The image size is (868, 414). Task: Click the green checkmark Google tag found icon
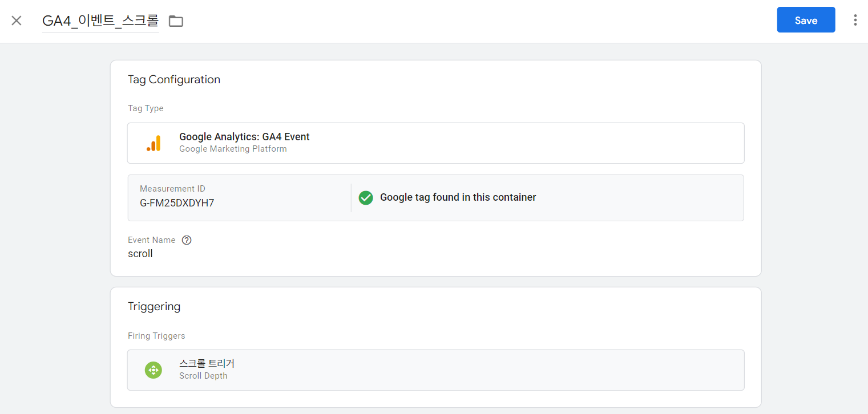[366, 198]
